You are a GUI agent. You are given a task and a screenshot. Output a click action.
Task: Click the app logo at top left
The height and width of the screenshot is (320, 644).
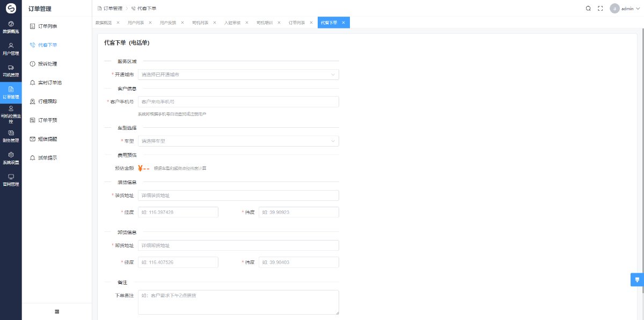click(x=11, y=9)
